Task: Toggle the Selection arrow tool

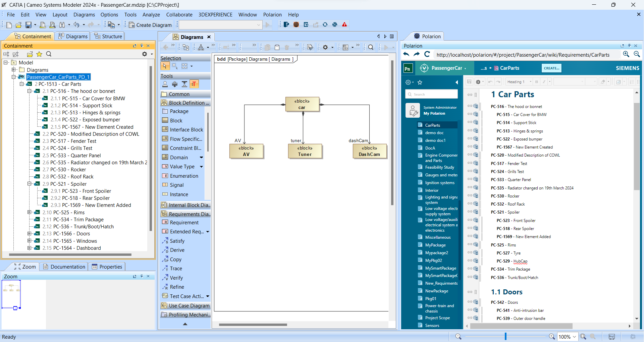Action: [165, 66]
